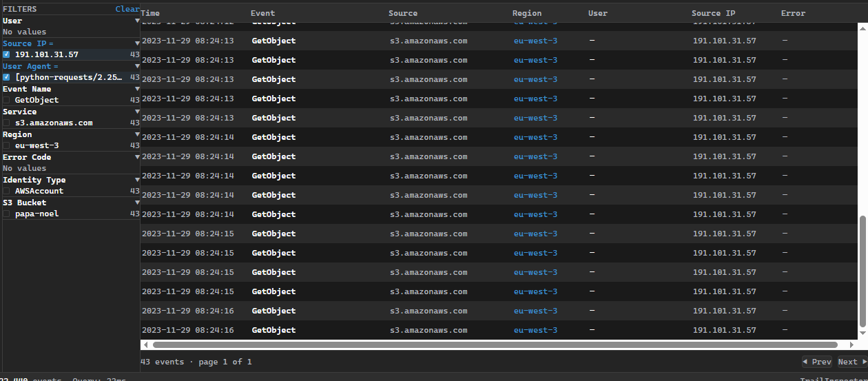Screen dimensions: 868x381
Task: Sort by the Event column header
Action: pyautogui.click(x=262, y=13)
